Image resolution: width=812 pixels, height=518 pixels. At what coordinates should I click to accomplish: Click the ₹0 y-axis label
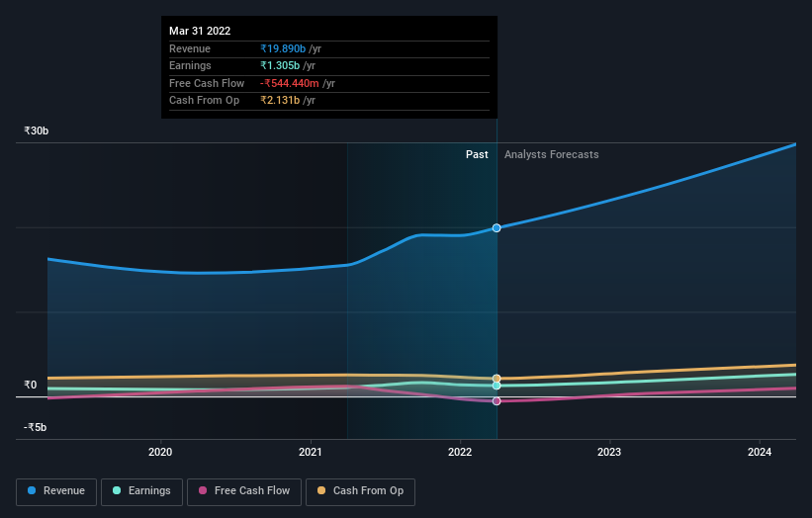pos(30,385)
